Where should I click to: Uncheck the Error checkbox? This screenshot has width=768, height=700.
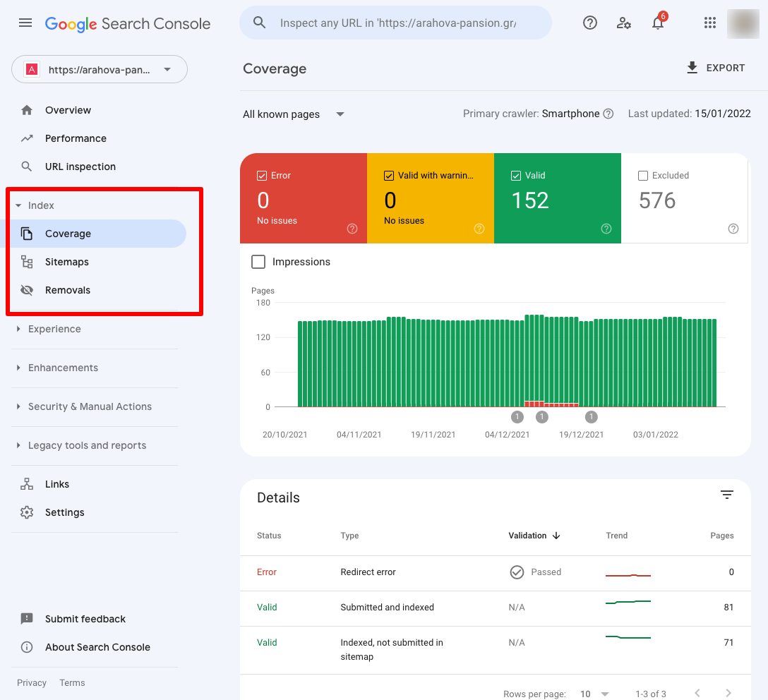[262, 176]
